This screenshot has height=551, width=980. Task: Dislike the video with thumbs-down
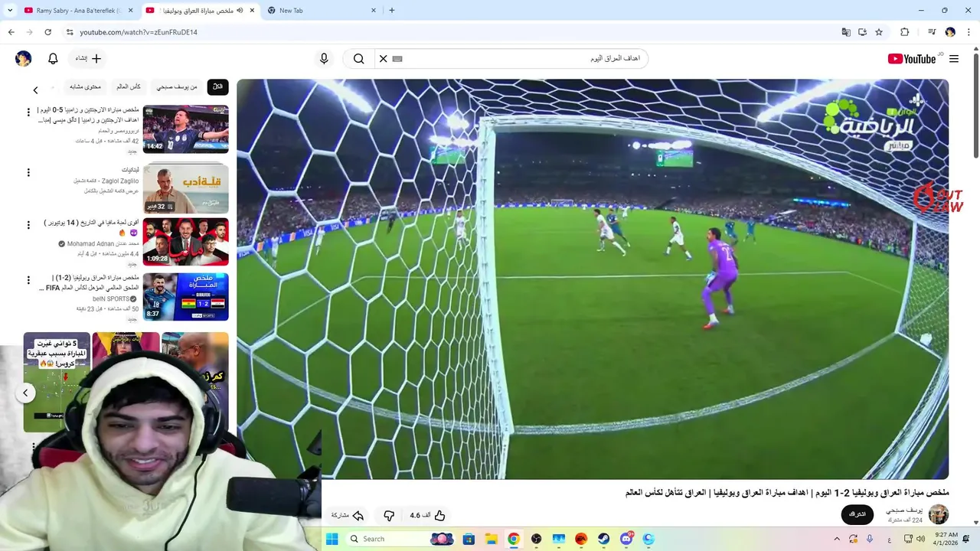(389, 516)
